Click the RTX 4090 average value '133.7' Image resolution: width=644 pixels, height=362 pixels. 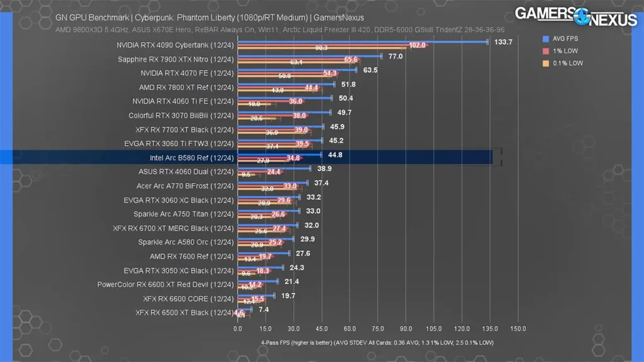[503, 42]
